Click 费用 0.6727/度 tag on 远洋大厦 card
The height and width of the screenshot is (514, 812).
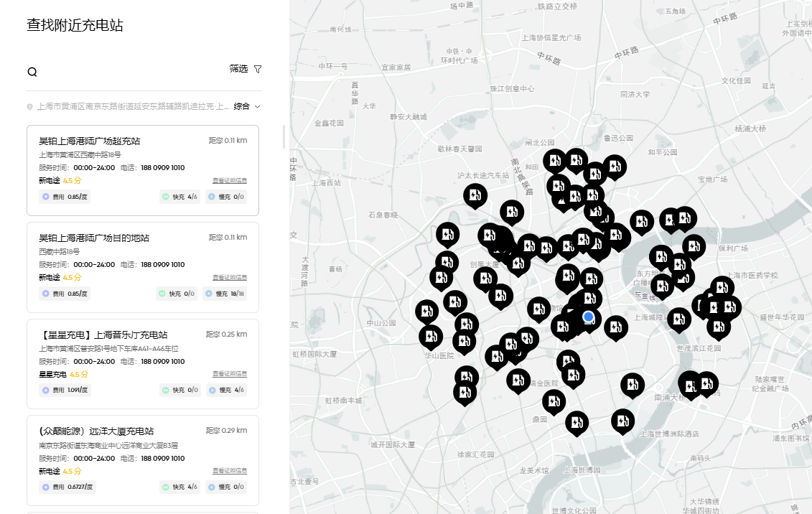click(x=67, y=487)
